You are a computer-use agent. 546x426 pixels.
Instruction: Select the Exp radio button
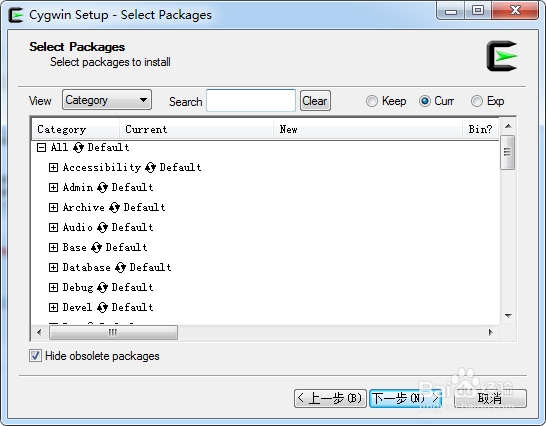click(x=477, y=101)
